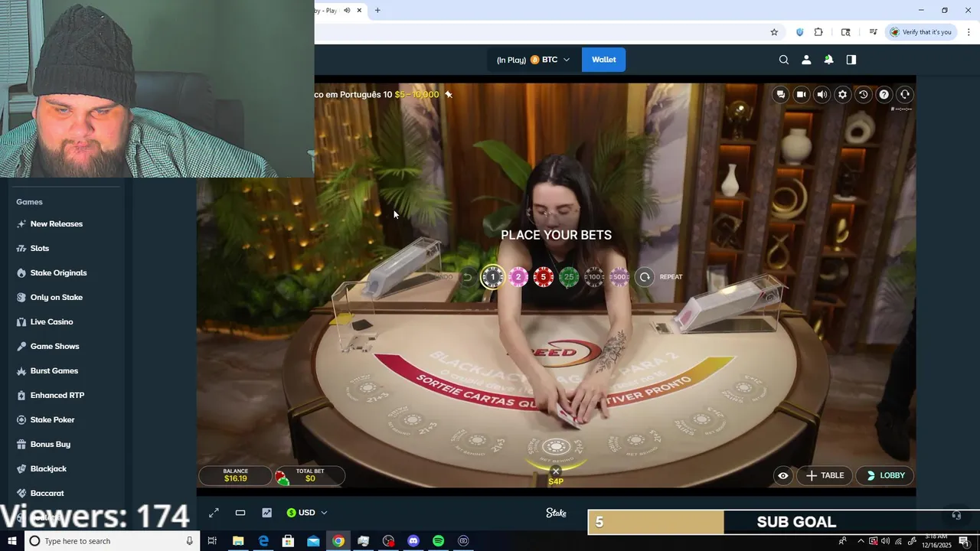
Task: Expand the USD display currency dropdown
Action: click(307, 513)
